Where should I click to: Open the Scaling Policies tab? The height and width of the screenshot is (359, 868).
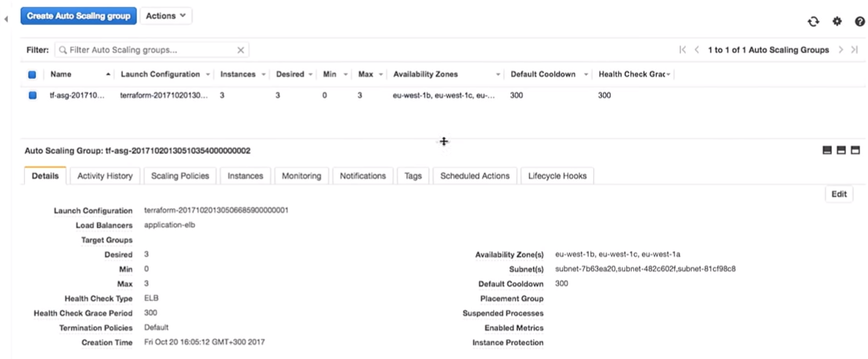pos(180,176)
